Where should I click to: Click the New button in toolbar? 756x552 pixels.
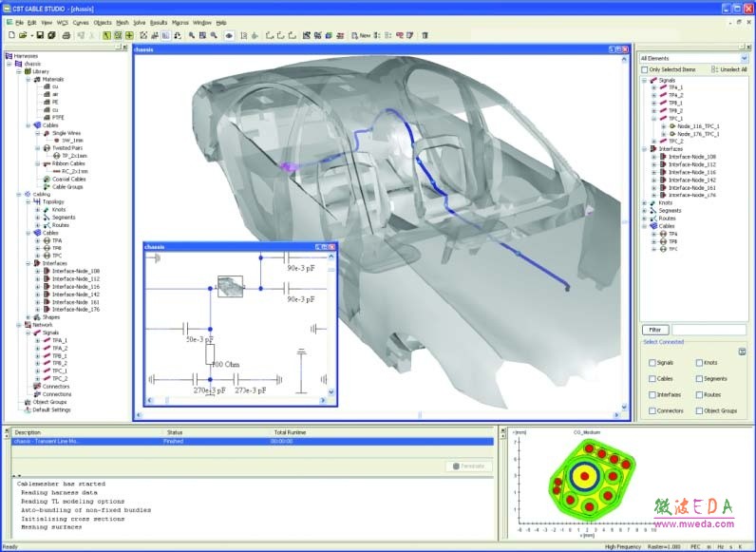coord(361,35)
